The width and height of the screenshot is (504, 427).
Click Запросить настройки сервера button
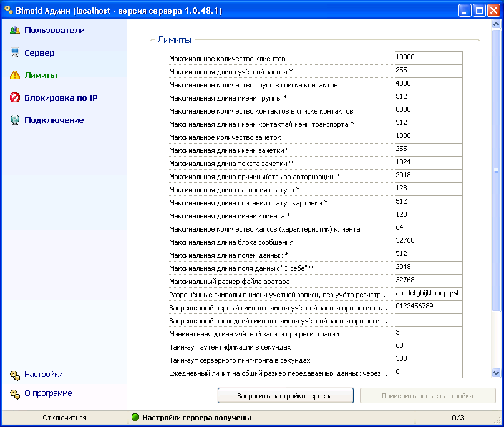point(286,396)
